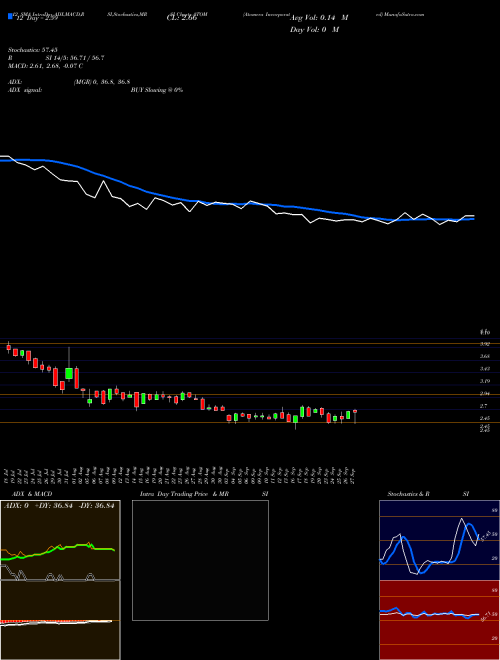This screenshot has width=500, height=660.
Task: Click the 'MACD: 2.61, 2.68, -0.07 C' line
Action: click(x=45, y=66)
